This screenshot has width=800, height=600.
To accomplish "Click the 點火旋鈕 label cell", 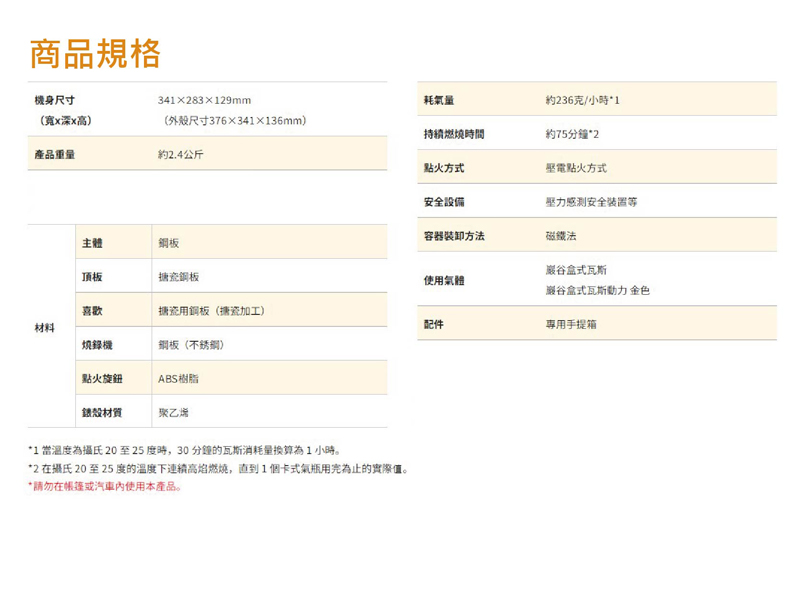I will tap(102, 379).
